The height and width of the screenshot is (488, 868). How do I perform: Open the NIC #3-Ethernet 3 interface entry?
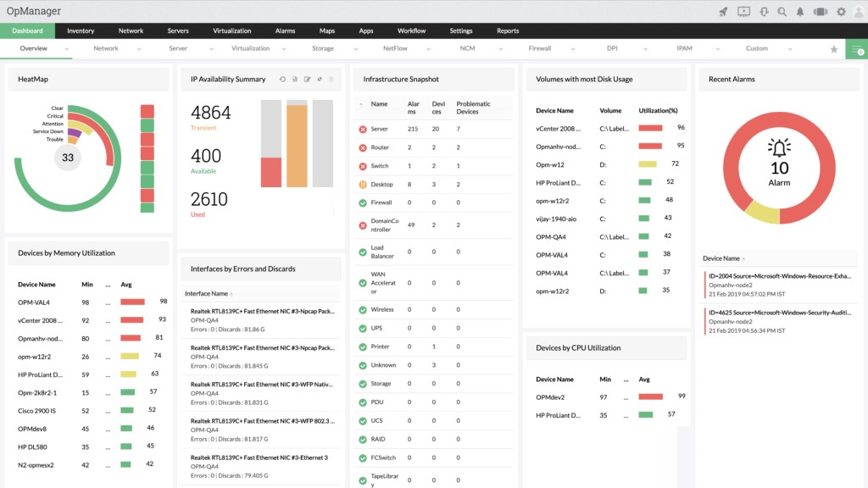pos(259,457)
